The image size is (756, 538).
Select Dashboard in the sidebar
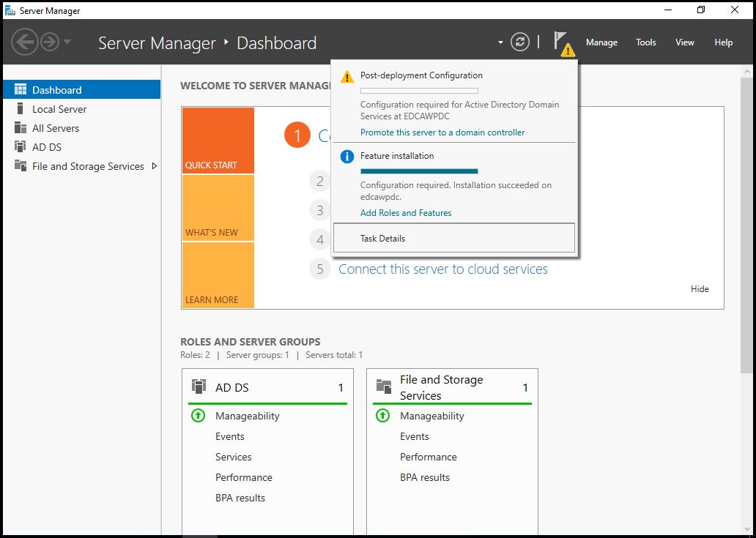coord(81,89)
